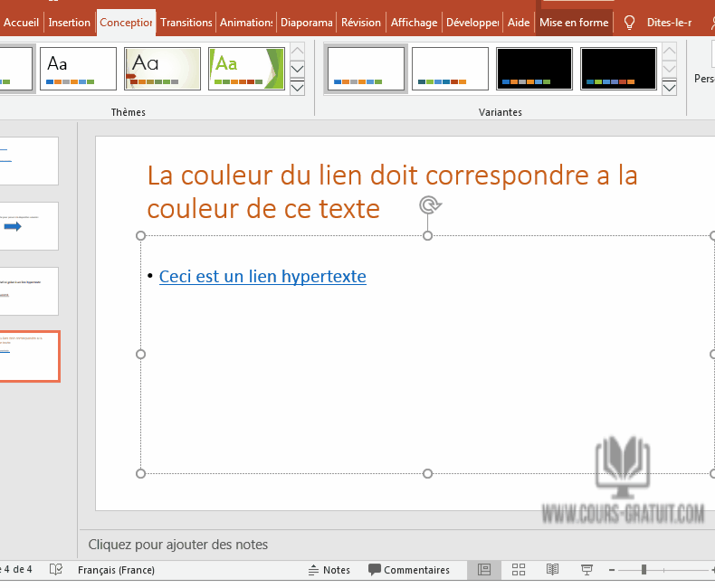Start the slideshow from status bar

(x=586, y=570)
